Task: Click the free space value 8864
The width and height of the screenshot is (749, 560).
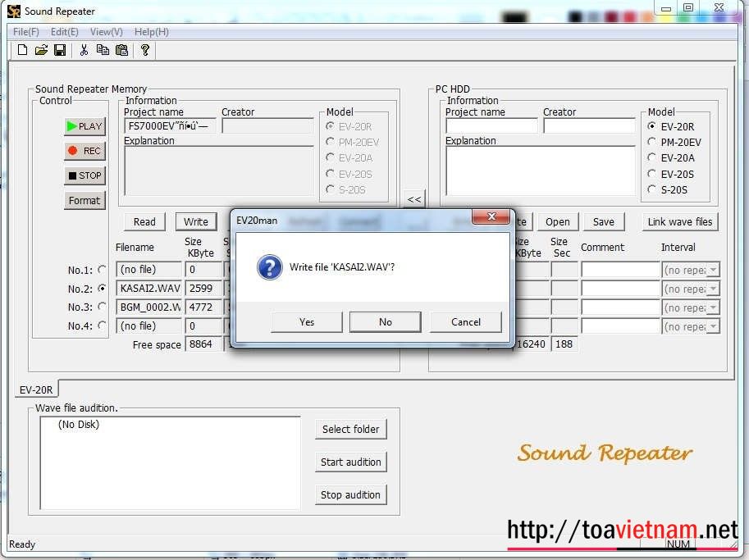Action: click(203, 344)
